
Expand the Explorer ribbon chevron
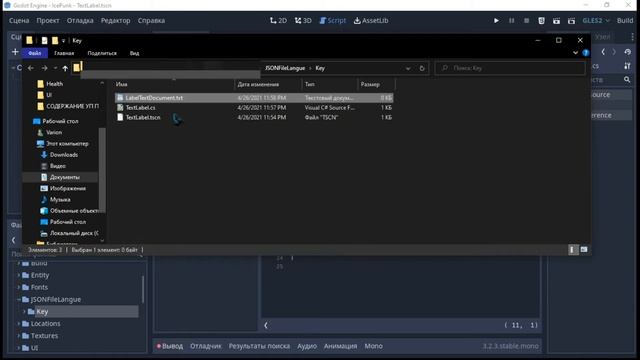tap(575, 53)
